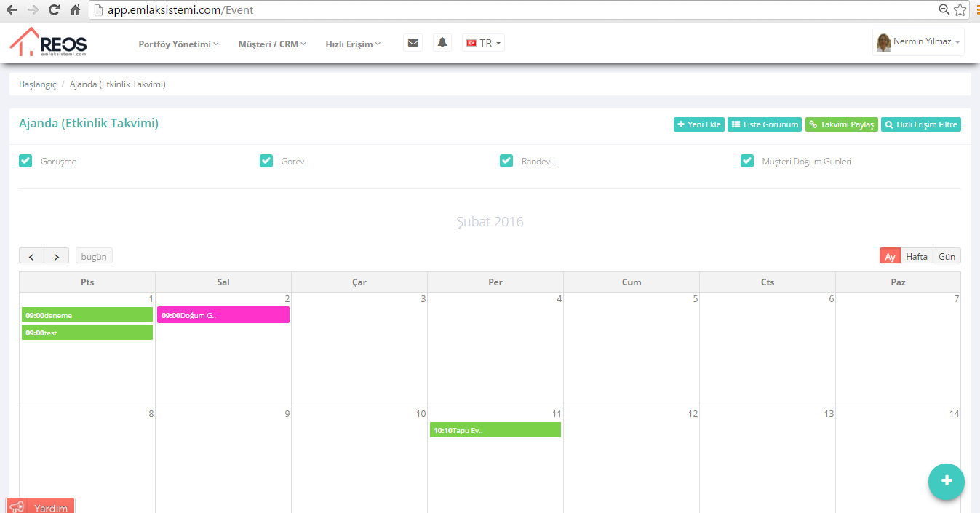Expand the Portföy Yönetimi menu
This screenshot has height=513, width=980.
click(x=178, y=44)
